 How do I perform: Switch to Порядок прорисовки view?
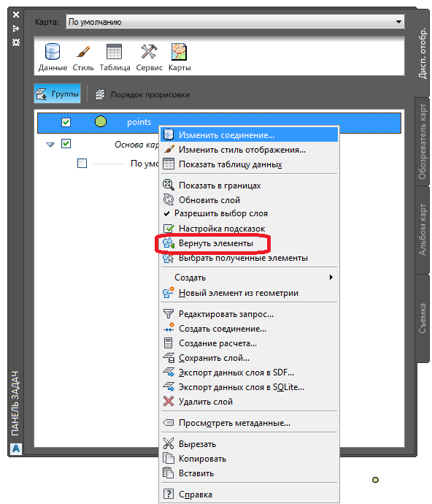(142, 94)
